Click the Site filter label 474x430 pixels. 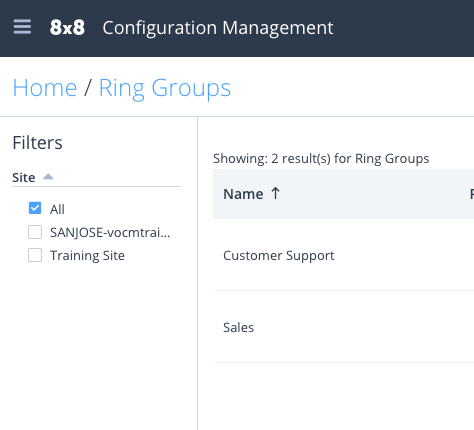pyautogui.click(x=24, y=178)
